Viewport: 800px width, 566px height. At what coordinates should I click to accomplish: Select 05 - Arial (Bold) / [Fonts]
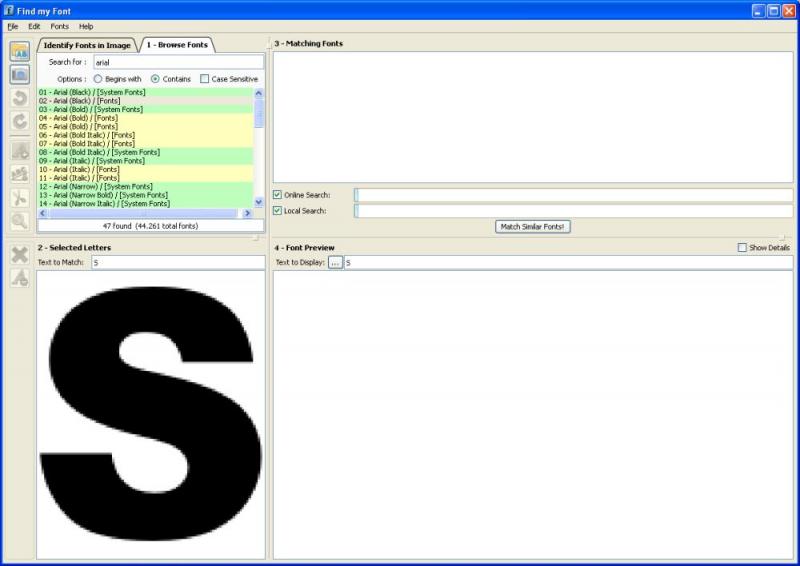click(145, 127)
